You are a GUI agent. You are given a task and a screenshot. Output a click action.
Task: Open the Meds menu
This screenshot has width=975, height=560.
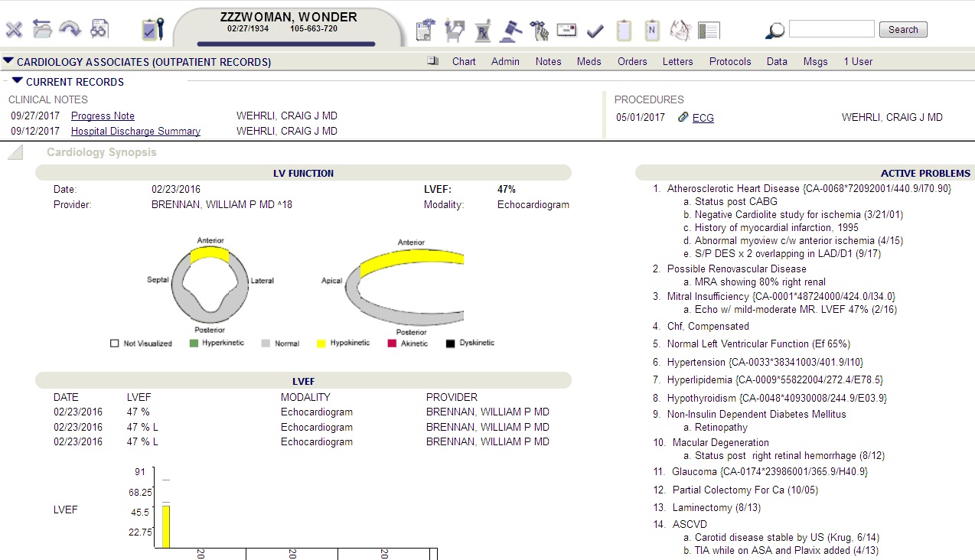(589, 61)
